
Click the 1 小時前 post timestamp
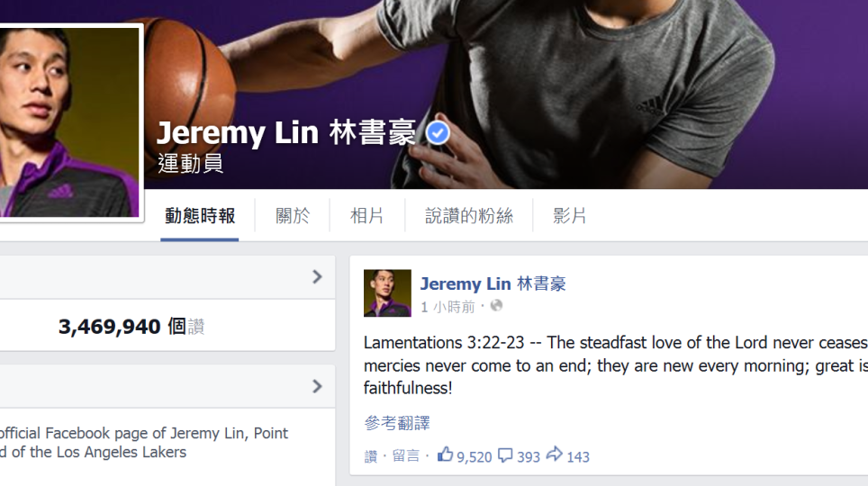(448, 307)
